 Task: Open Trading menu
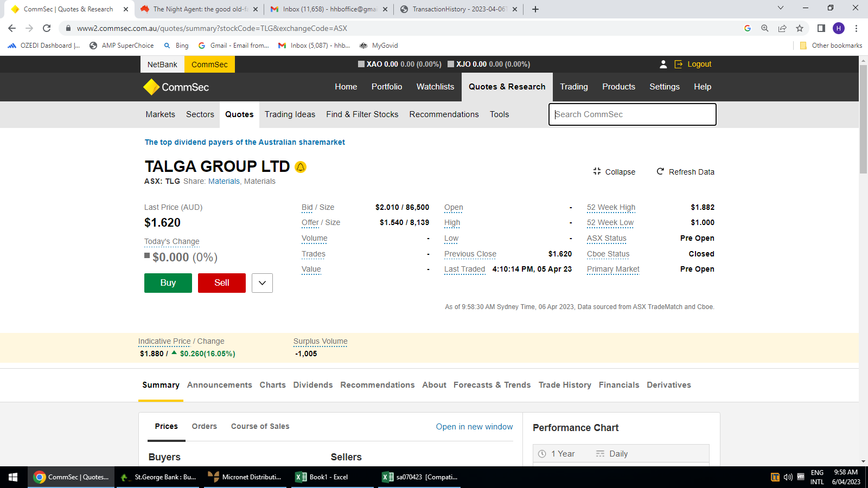(574, 87)
